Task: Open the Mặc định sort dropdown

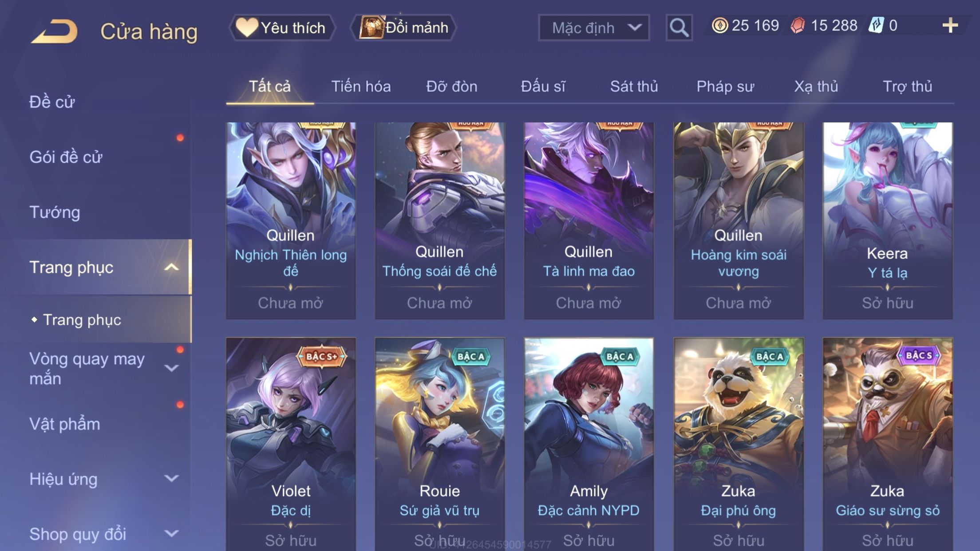Action: point(594,28)
